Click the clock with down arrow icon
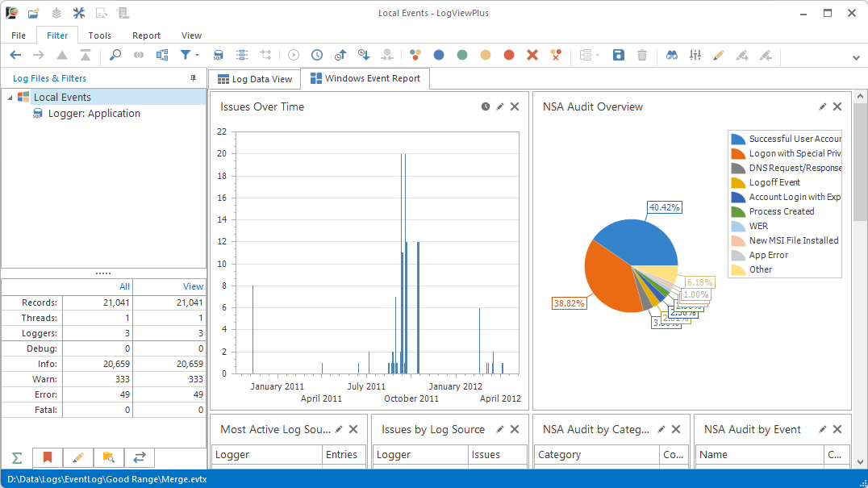868x488 pixels. [x=364, y=55]
